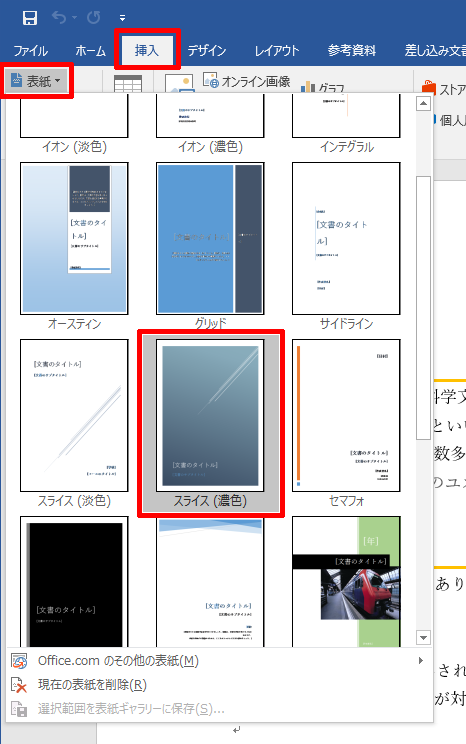
Task: Click the Undo arrow icon
Action: 59,18
